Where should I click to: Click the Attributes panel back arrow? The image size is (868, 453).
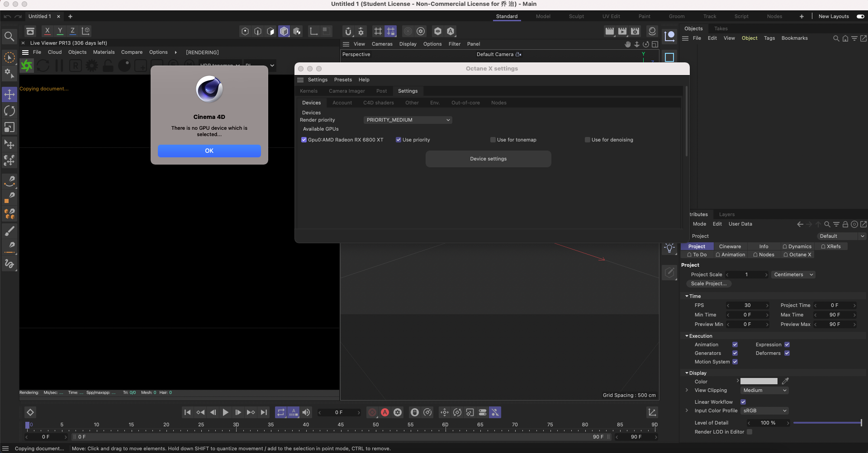800,224
